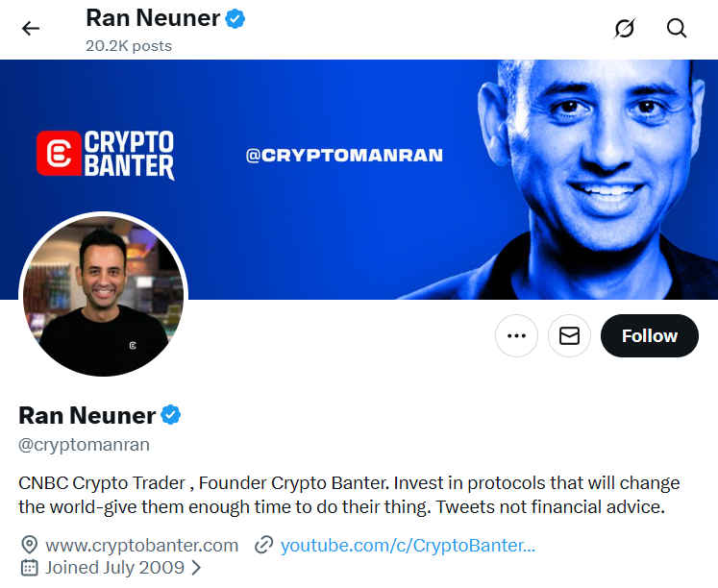Follow Ran Neuner
718x588 pixels.
[x=649, y=335]
